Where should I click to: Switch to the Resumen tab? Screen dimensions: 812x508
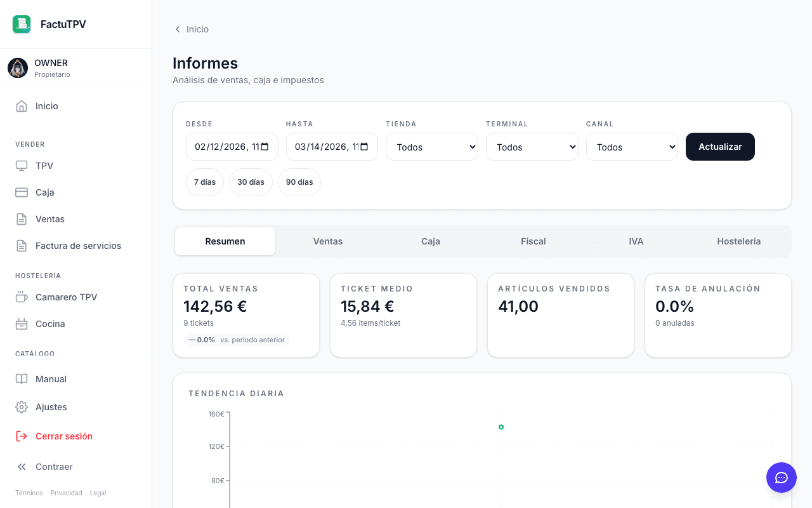pos(225,241)
